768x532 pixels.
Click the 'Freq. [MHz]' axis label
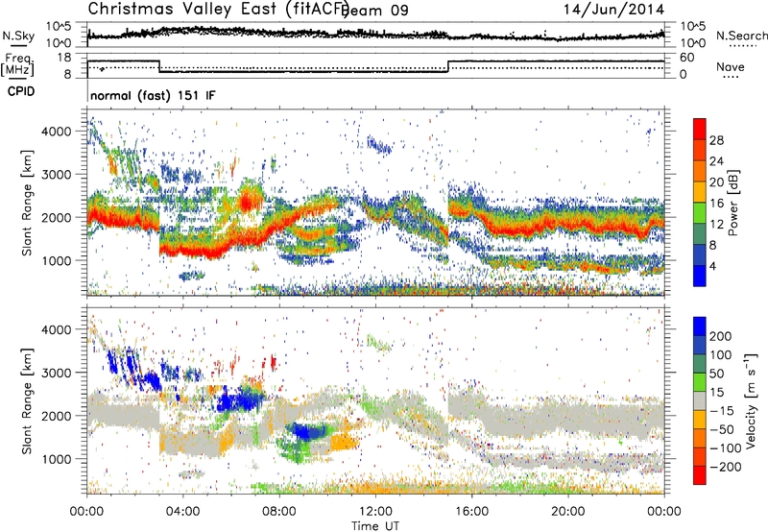tap(17, 64)
